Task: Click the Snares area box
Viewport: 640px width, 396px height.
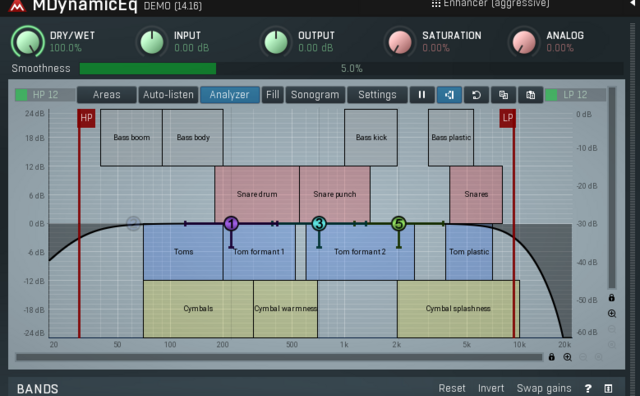Action: [x=476, y=194]
